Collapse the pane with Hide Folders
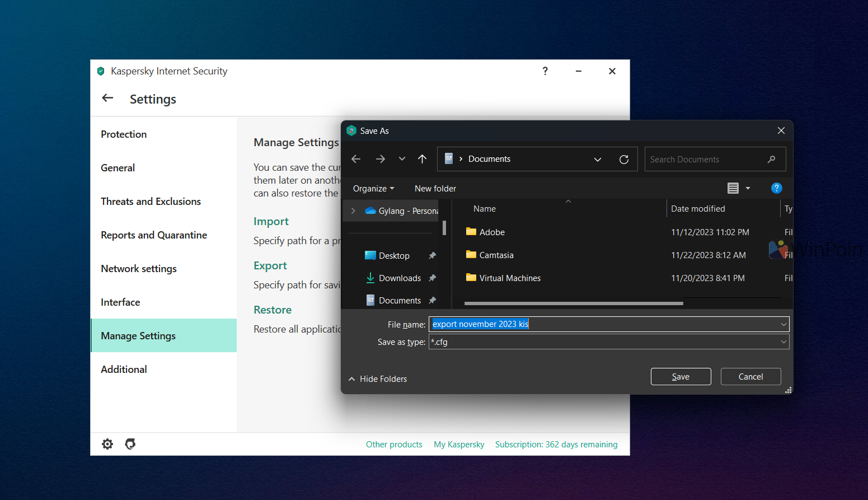 coord(378,379)
